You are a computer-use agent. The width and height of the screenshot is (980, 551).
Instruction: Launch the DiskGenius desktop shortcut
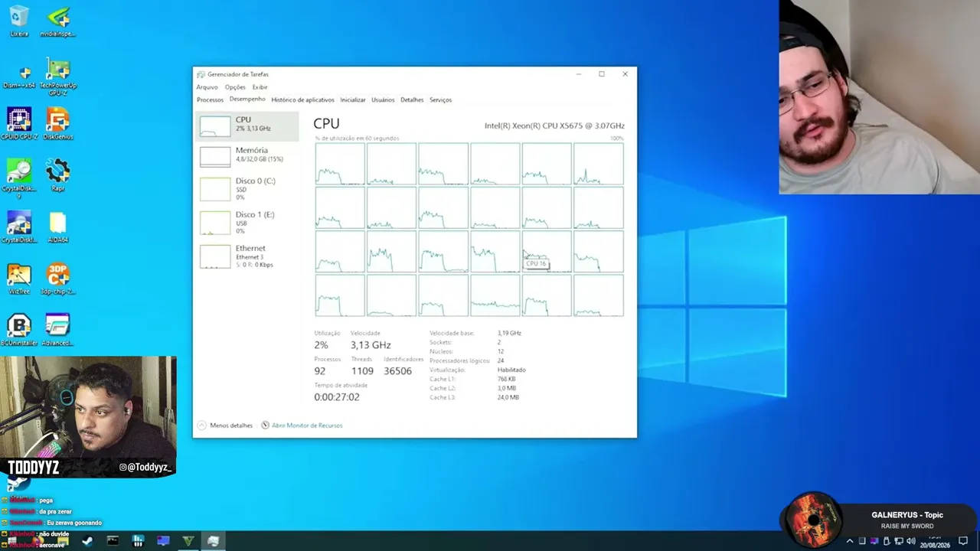tap(58, 124)
